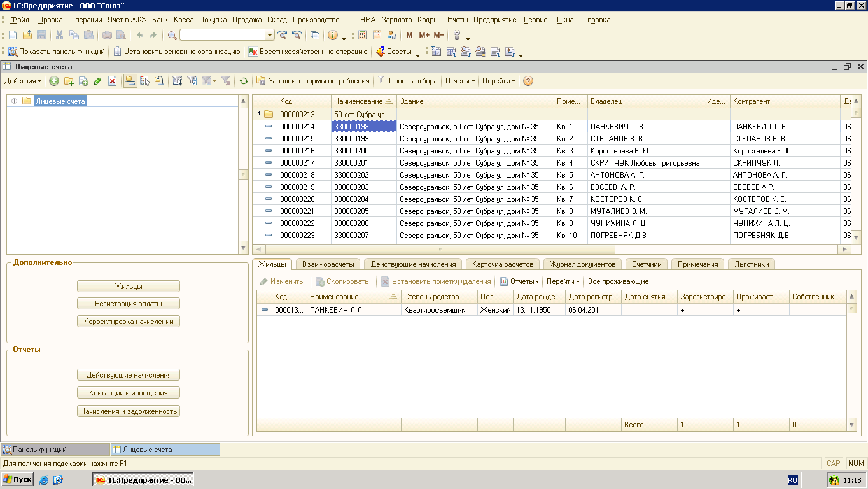Expand the Лицевые счета tree node

pos(14,101)
